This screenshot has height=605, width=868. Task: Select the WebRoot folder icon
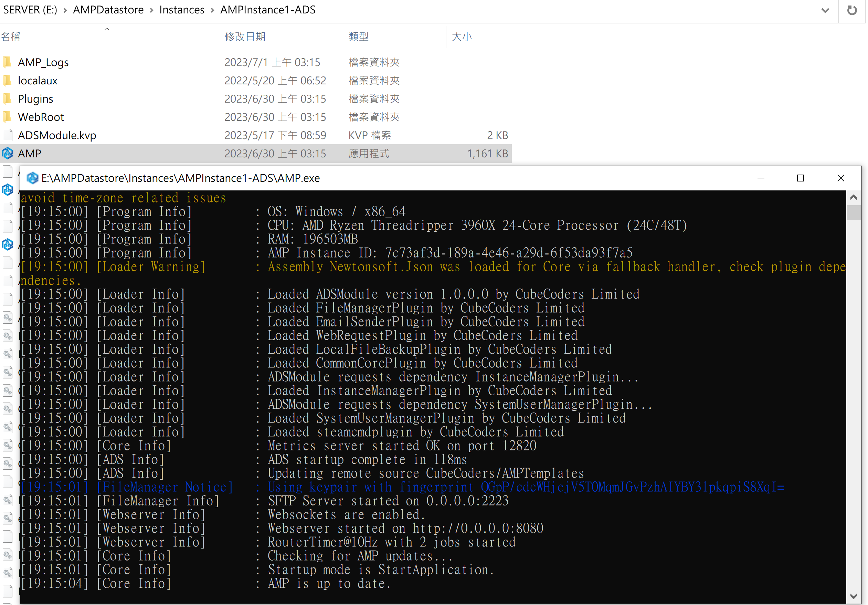(7, 117)
